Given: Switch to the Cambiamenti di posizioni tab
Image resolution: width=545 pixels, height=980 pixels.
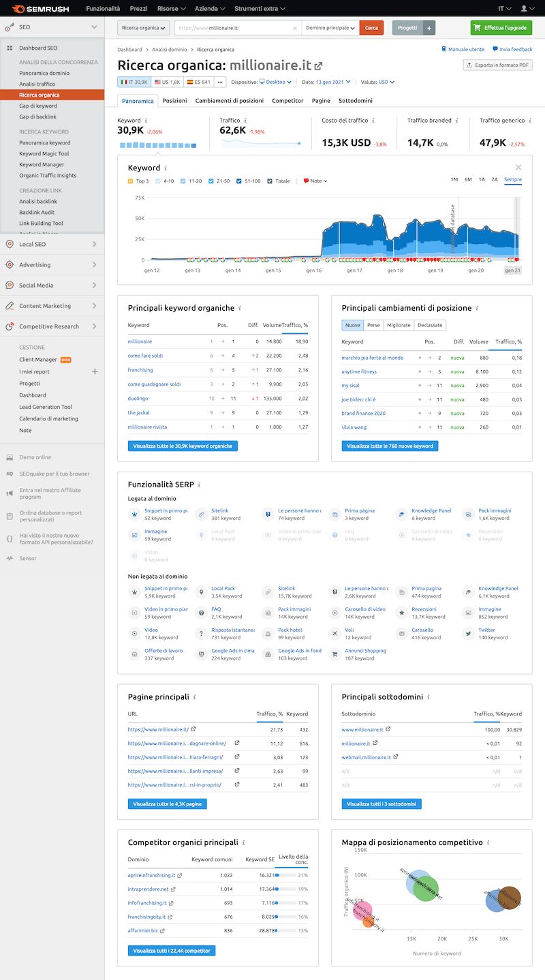Looking at the screenshot, I should (230, 100).
